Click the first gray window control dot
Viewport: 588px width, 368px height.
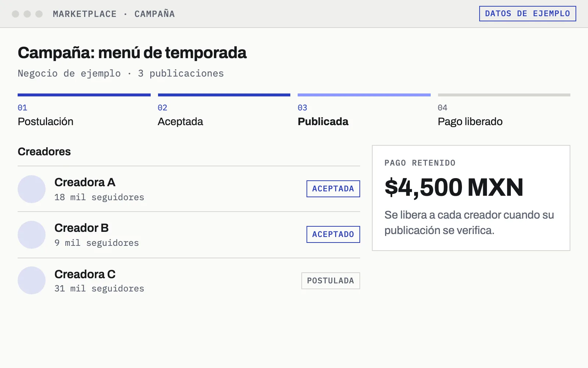click(15, 14)
